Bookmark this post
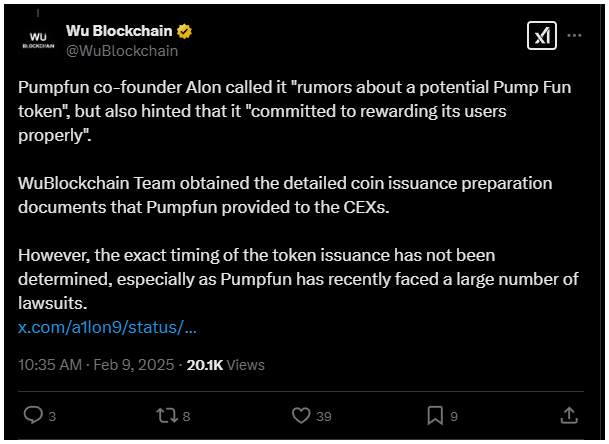Image resolution: width=609 pixels, height=444 pixels. tap(435, 415)
